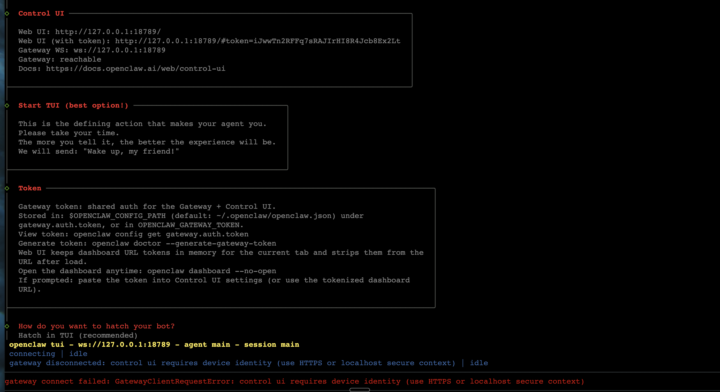Viewport: 720px width, 392px height.
Task: Select the 'Stored in: $OPENCLAW_CONFIG_PATH' line
Action: [191, 215]
